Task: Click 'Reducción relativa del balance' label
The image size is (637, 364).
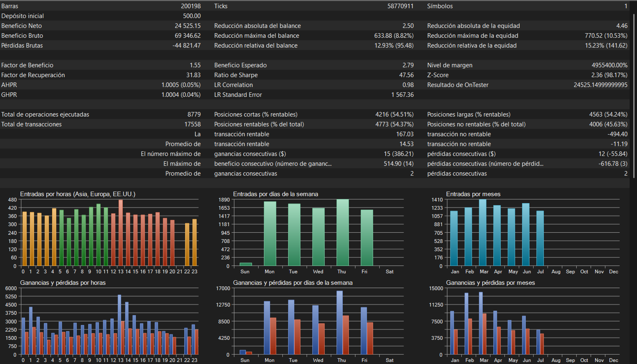Action: point(256,46)
